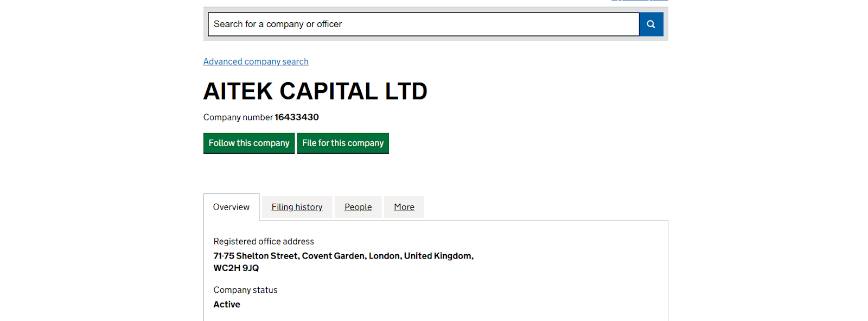
Task: Open the People tab
Action: [x=358, y=207]
